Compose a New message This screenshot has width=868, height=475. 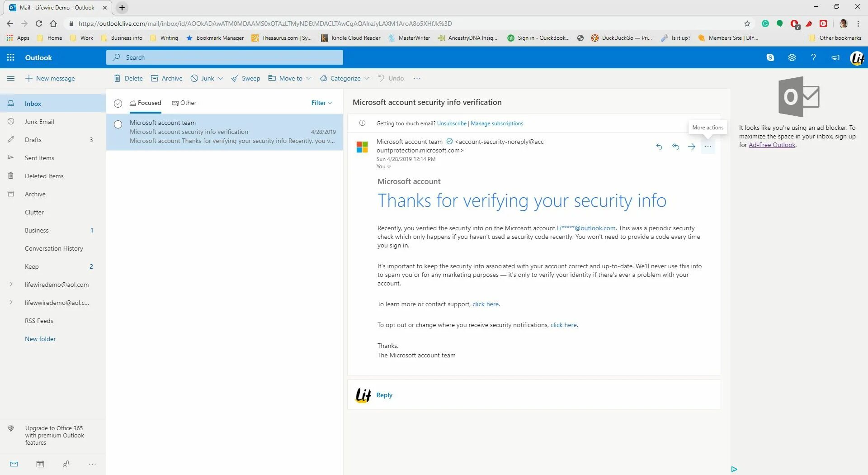pyautogui.click(x=50, y=78)
